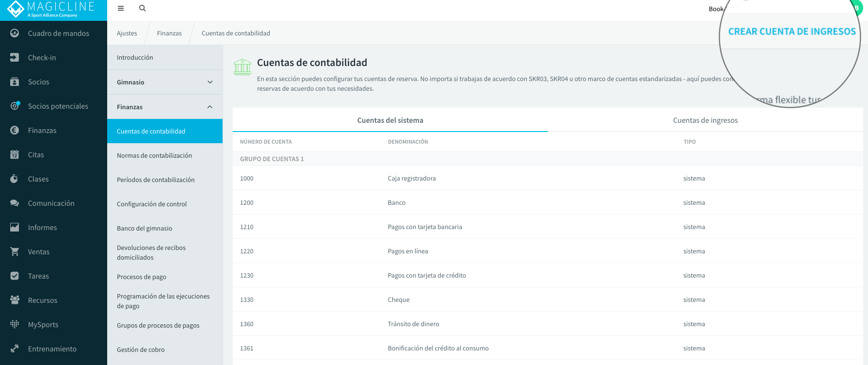Open Banco del gimnasio
The height and width of the screenshot is (365, 868).
click(x=165, y=228)
